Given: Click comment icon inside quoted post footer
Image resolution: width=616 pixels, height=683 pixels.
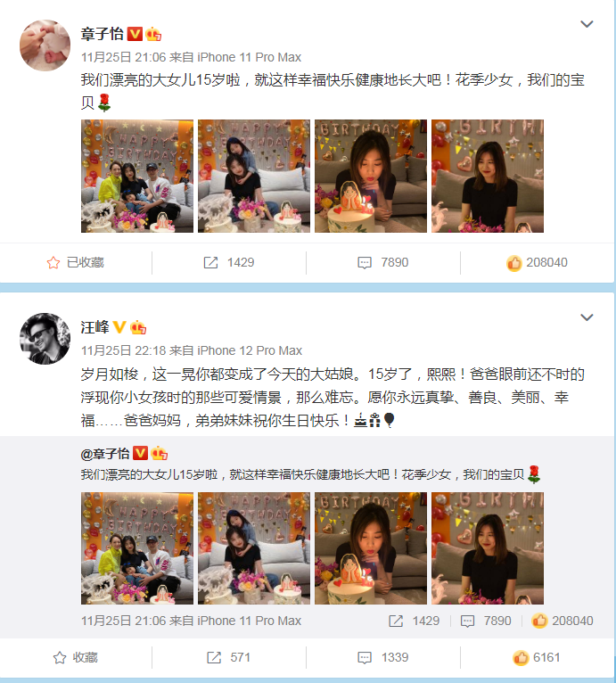Looking at the screenshot, I should point(467,621).
